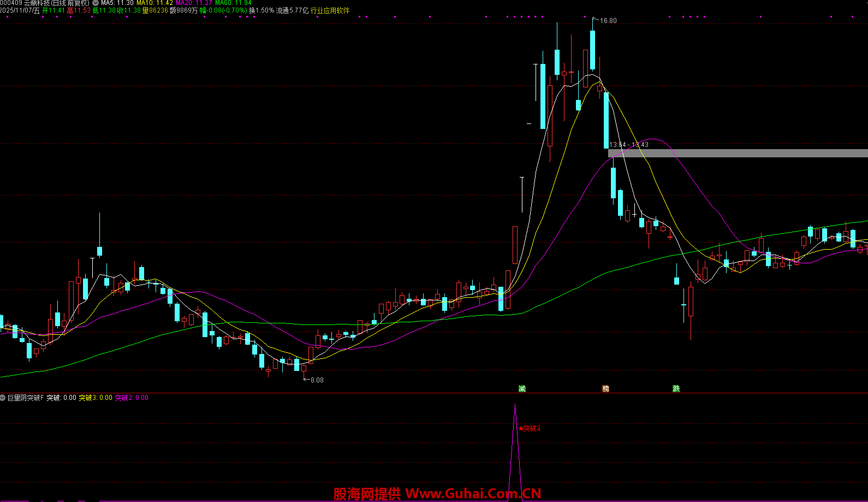This screenshot has height=502, width=868.
Task: Open the Www.Guhai.Com.CN watermark link
Action: coord(473,494)
